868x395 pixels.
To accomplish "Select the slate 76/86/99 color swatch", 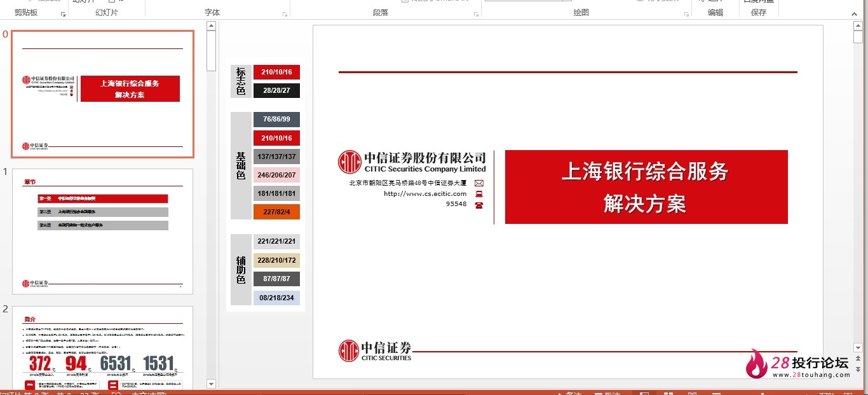I will 276,119.
